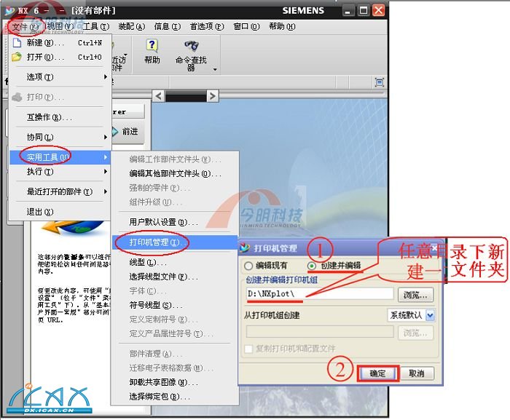Click the 确定 button in dialog
The width and height of the screenshot is (510, 420).
[377, 373]
